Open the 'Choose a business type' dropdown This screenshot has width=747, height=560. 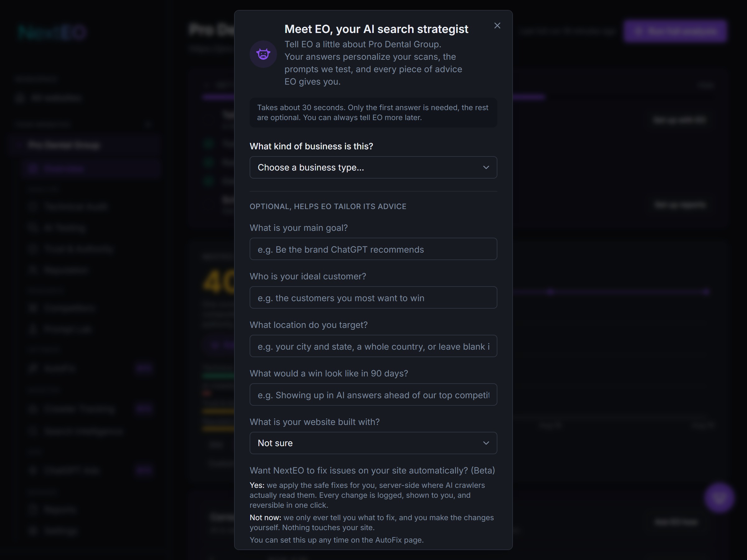[x=373, y=167]
